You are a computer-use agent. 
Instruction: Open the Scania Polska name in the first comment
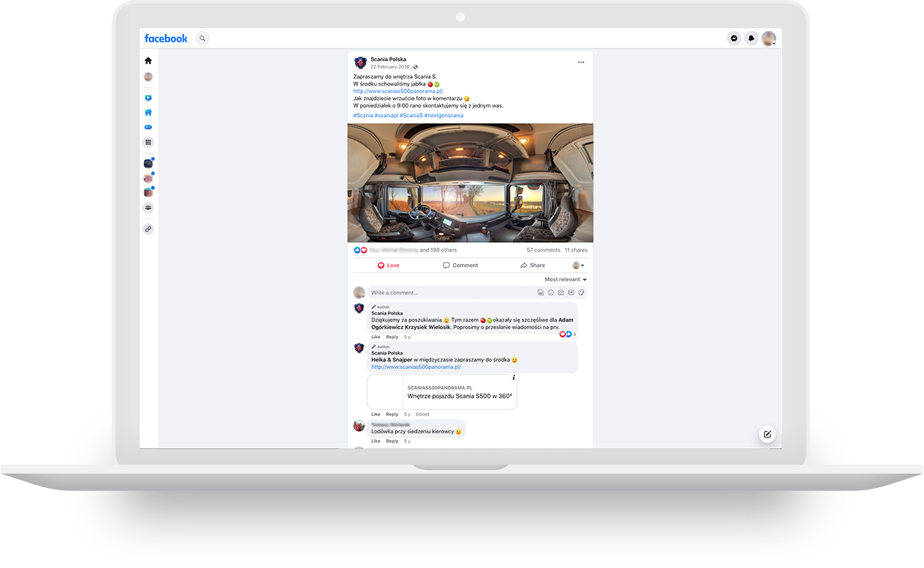pyautogui.click(x=387, y=314)
